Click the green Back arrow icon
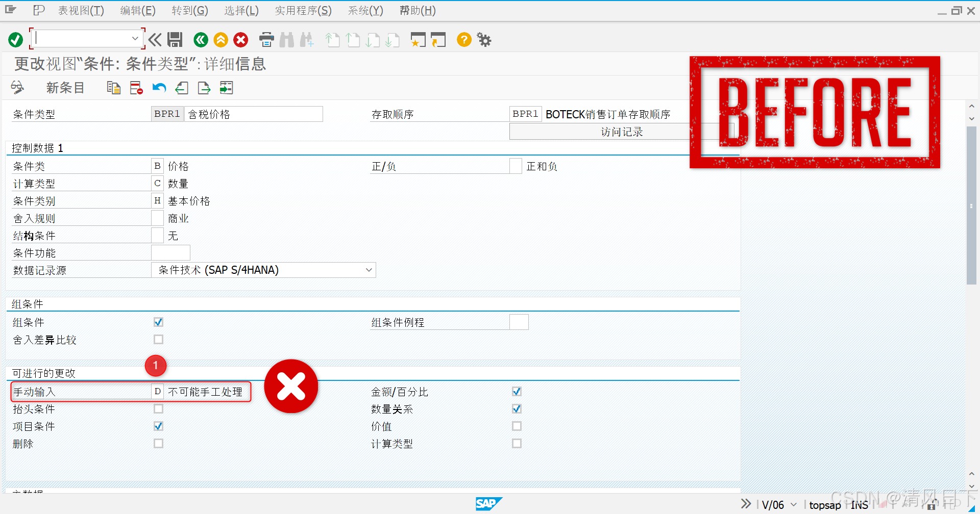Screen dimensions: 980x514 [200, 40]
